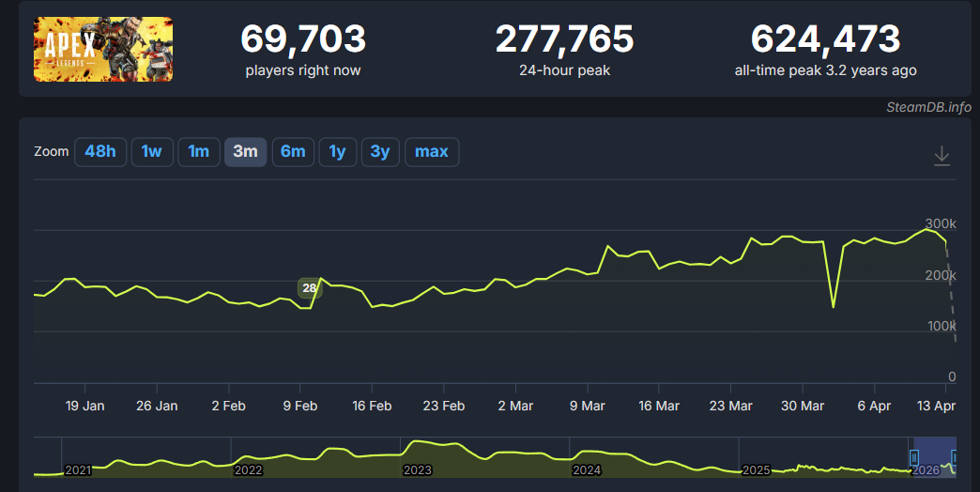The width and height of the screenshot is (980, 492).
Task: Click the '24-hour peak' label
Action: 564,70
